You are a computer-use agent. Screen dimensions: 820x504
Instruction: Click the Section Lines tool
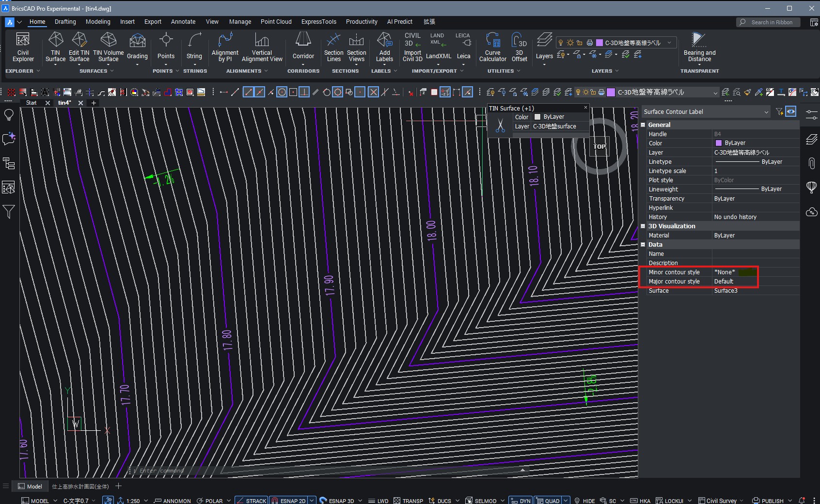[x=333, y=47]
